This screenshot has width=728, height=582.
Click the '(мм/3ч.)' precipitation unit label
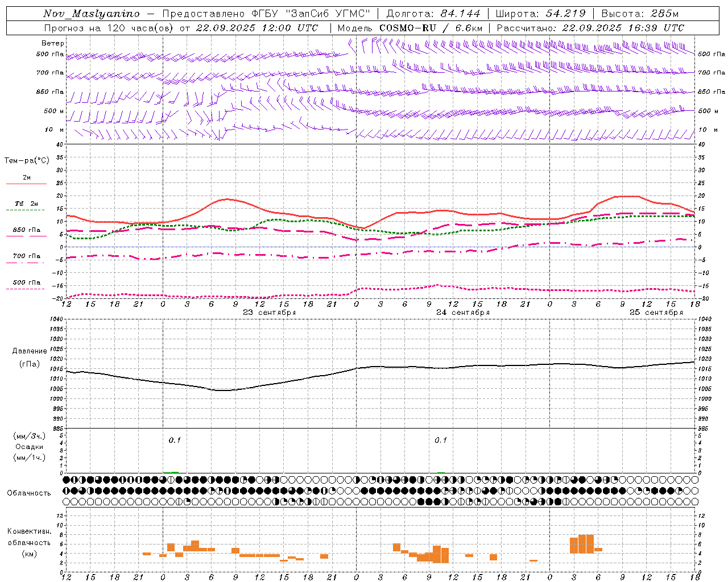click(x=30, y=436)
